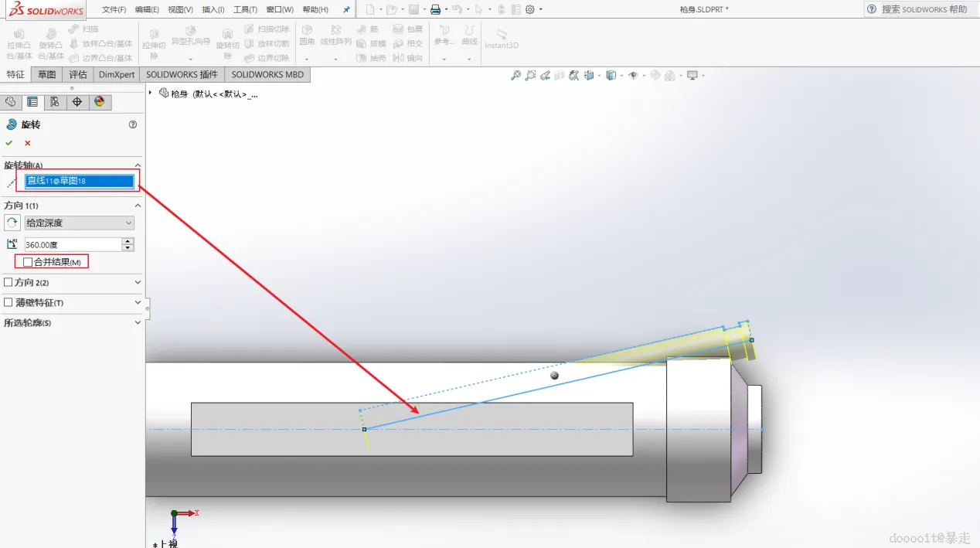Image resolution: width=980 pixels, height=548 pixels.
Task: Open the 帮助(H) menu
Action: point(315,9)
